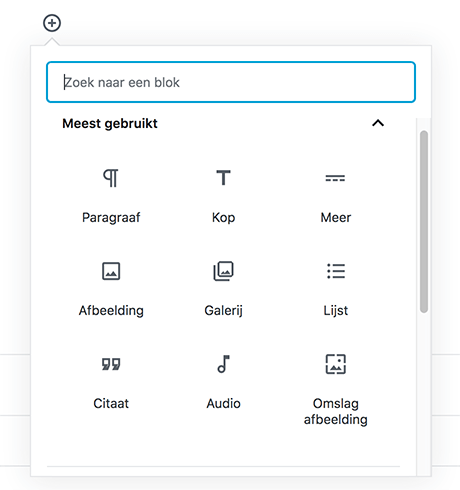Click the Audio label text
The image size is (460, 490).
click(223, 403)
